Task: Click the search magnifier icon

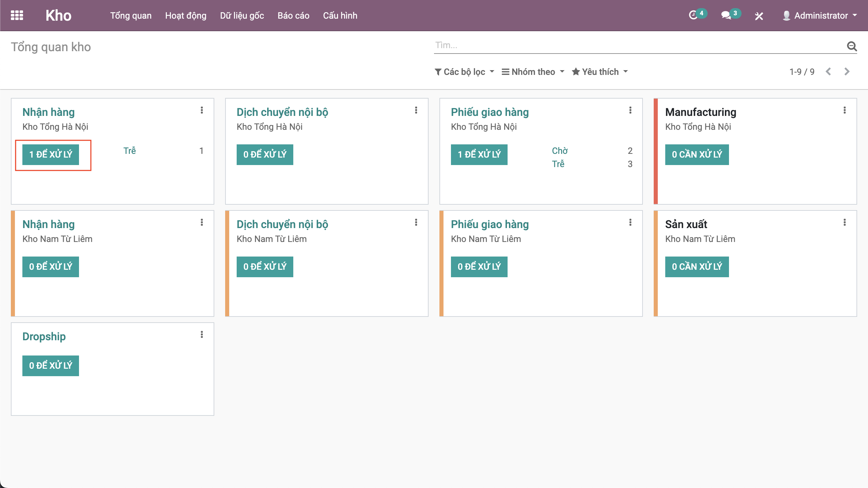Action: tap(852, 46)
